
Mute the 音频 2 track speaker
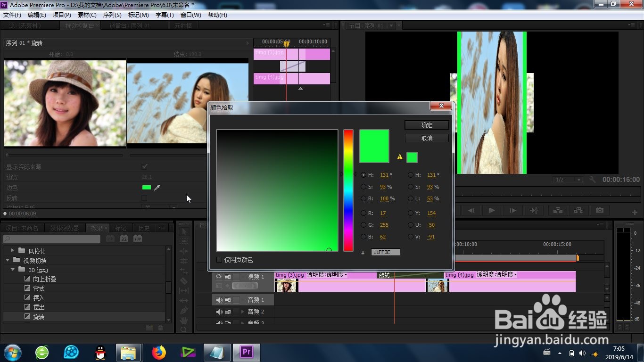219,312
